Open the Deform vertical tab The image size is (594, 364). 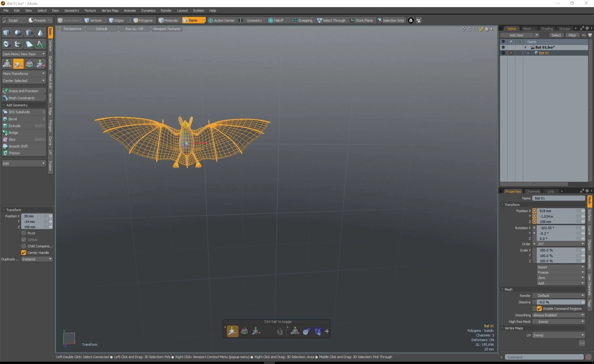(50, 45)
